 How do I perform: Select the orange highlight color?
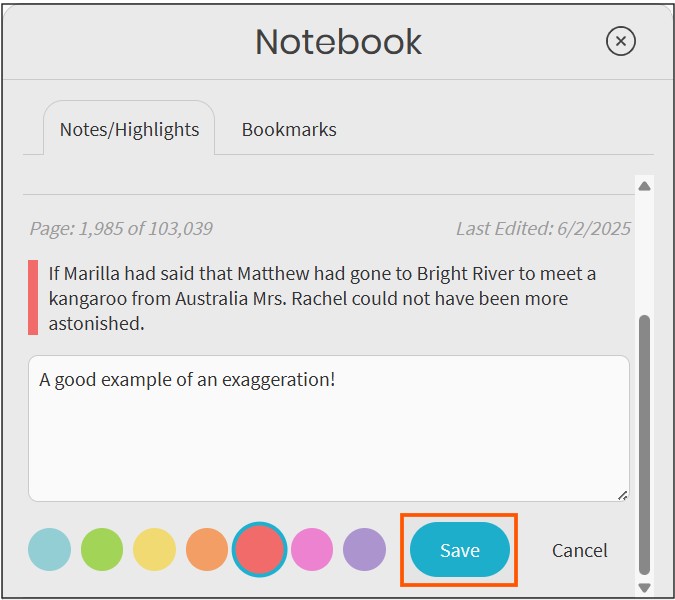207,550
